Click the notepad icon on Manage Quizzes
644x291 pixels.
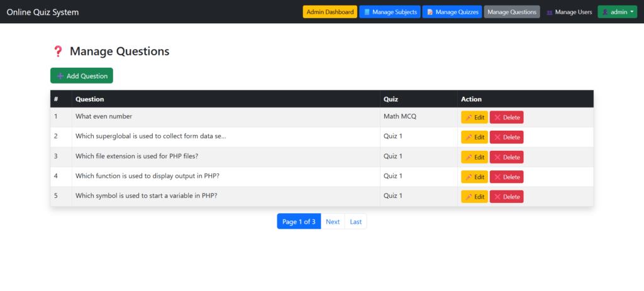click(430, 13)
